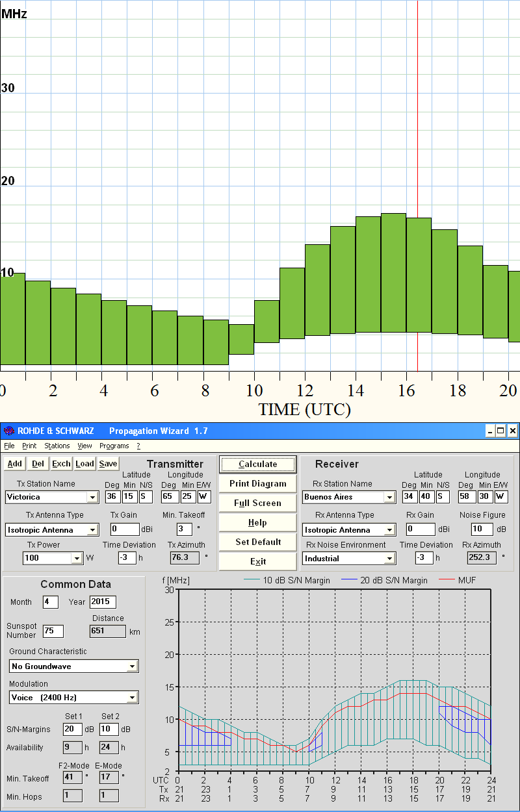Click the Rx Azimuth value 252.3

click(x=482, y=557)
